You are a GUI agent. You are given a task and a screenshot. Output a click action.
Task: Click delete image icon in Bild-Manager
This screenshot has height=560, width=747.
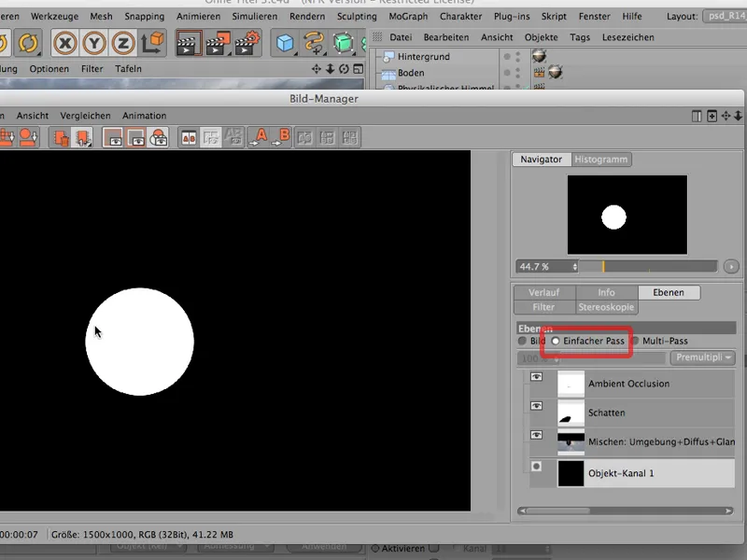(x=61, y=137)
